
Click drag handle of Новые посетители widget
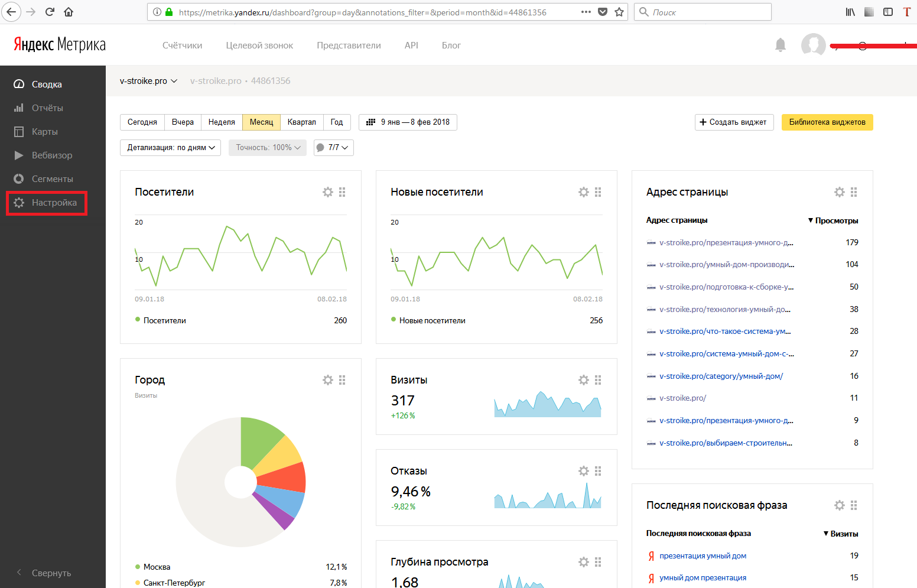point(598,192)
